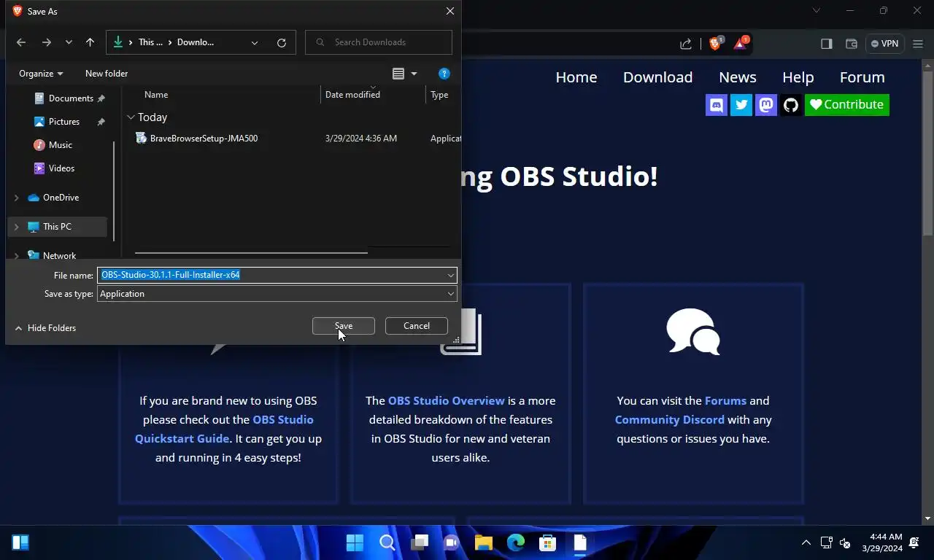Click the Cancel button
The height and width of the screenshot is (560, 934).
point(417,326)
